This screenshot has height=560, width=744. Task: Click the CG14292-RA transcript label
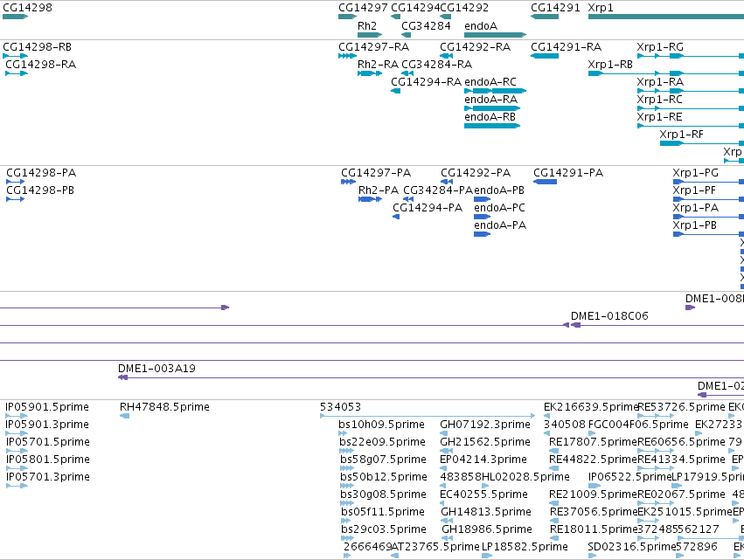476,47
